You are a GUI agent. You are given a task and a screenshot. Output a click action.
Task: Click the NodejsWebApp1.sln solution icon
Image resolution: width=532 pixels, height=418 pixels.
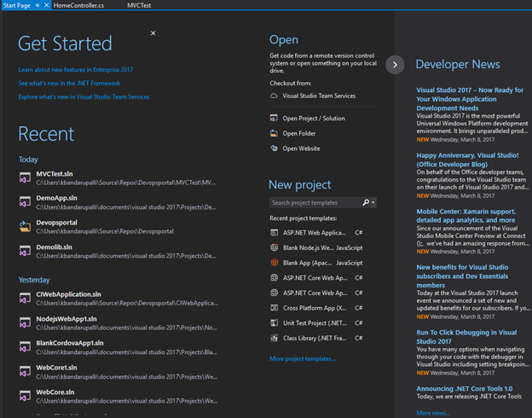[25, 322]
